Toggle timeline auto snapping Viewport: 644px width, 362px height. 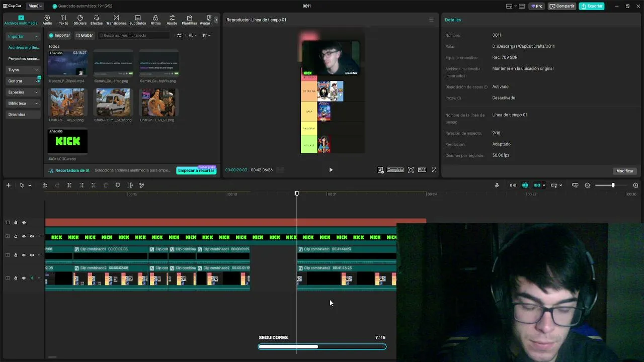pos(525,186)
